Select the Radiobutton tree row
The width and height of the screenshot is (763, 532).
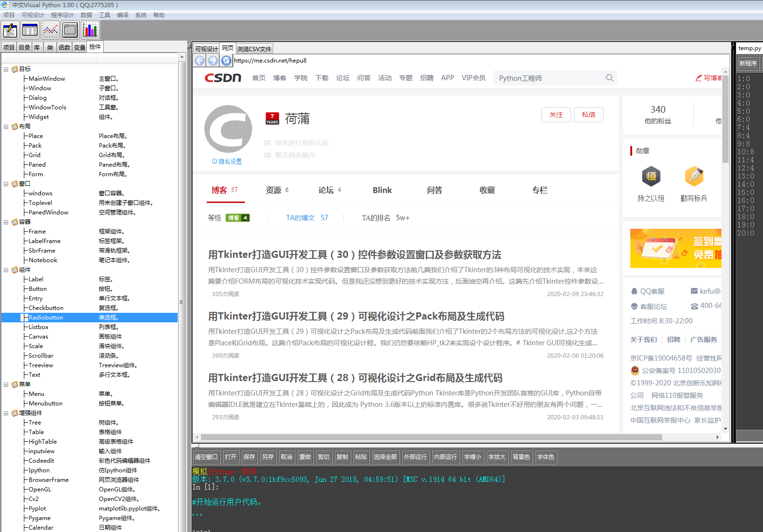pyautogui.click(x=89, y=318)
